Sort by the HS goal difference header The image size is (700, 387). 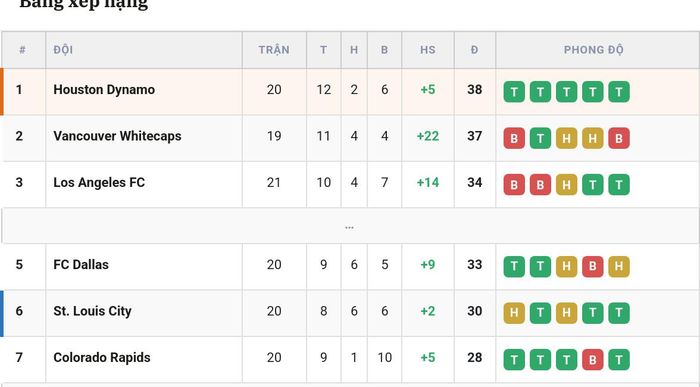click(428, 50)
